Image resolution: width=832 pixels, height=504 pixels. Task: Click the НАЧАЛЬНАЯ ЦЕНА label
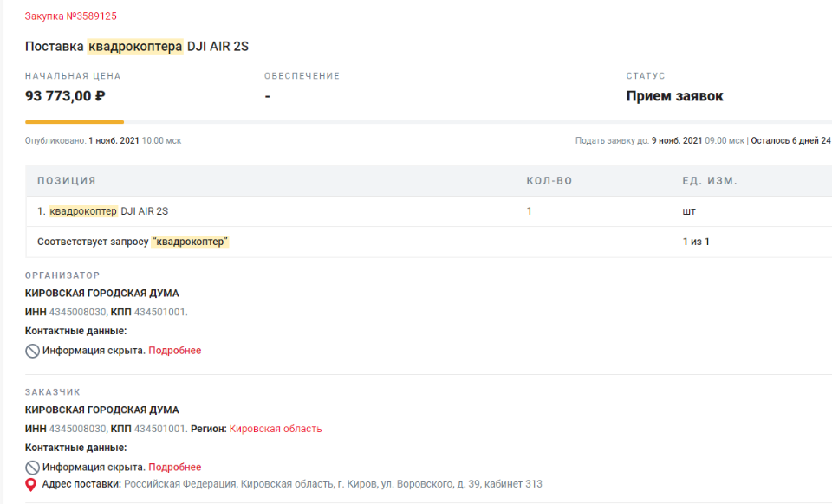(73, 76)
